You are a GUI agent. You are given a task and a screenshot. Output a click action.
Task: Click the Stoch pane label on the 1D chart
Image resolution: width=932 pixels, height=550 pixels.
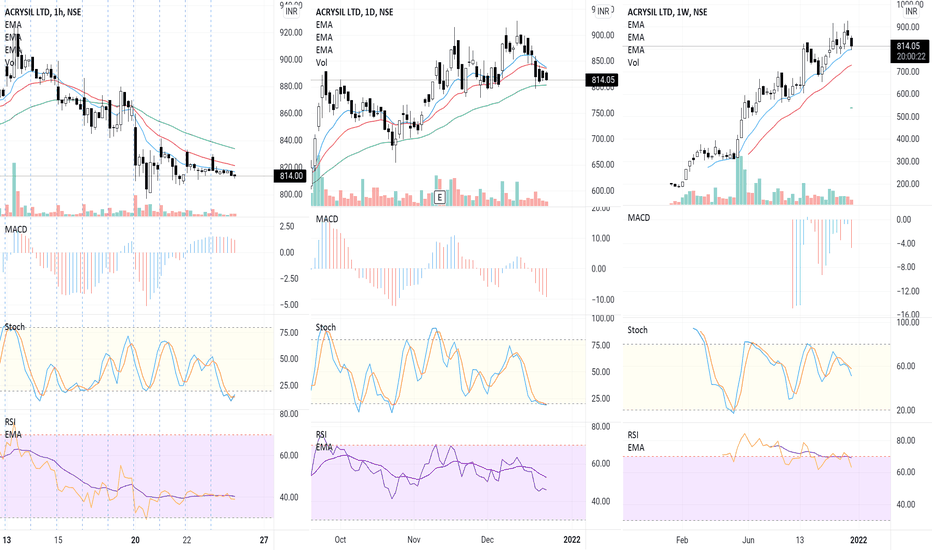click(326, 327)
